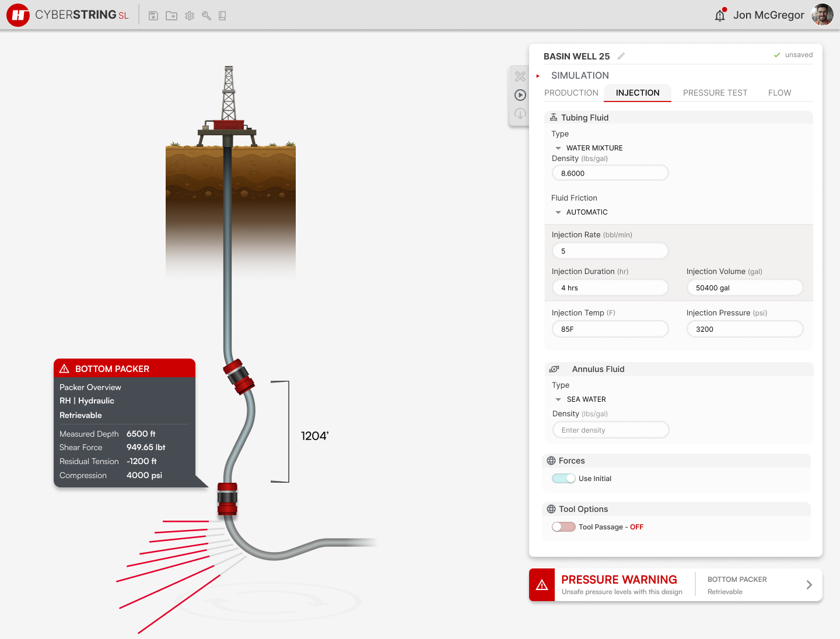This screenshot has height=639, width=840.
Task: Toggle the Tool Passage switch
Action: click(x=563, y=526)
